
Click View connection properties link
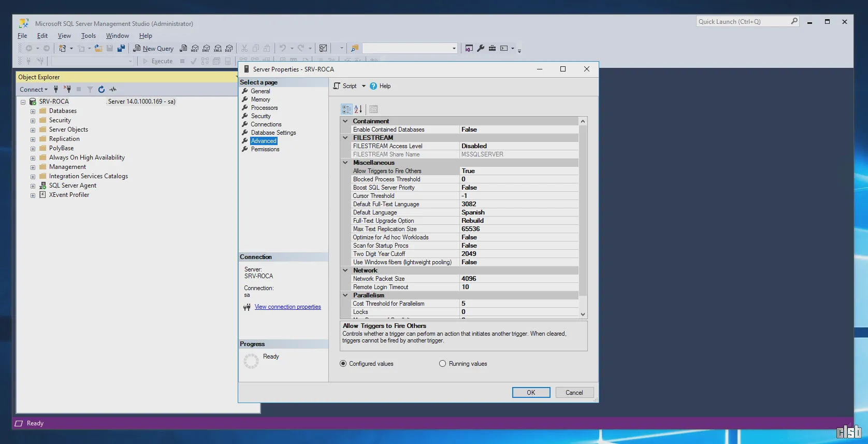(x=287, y=307)
